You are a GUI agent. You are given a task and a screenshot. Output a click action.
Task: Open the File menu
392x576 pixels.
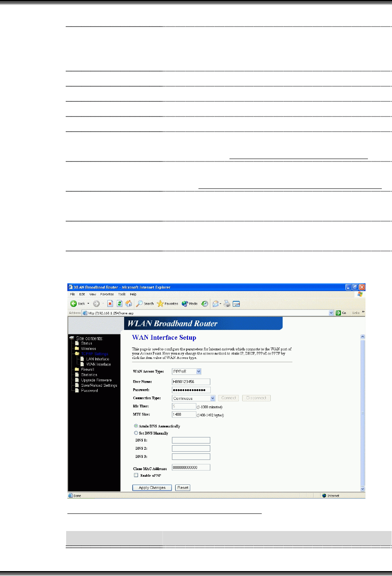(x=72, y=294)
